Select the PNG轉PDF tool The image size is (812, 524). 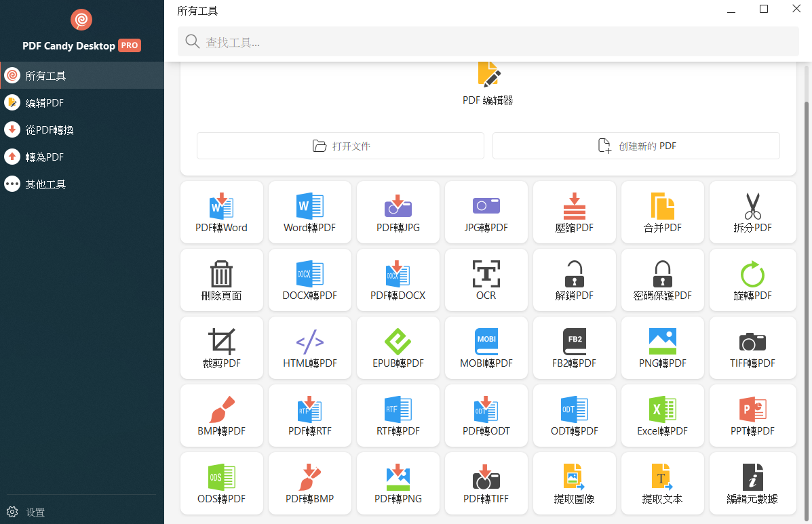pyautogui.click(x=662, y=348)
